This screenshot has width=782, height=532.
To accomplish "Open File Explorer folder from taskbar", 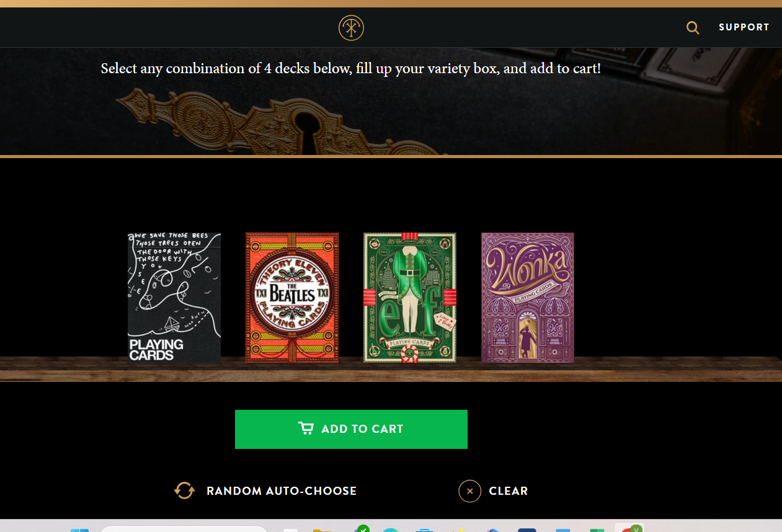I will coord(322,530).
